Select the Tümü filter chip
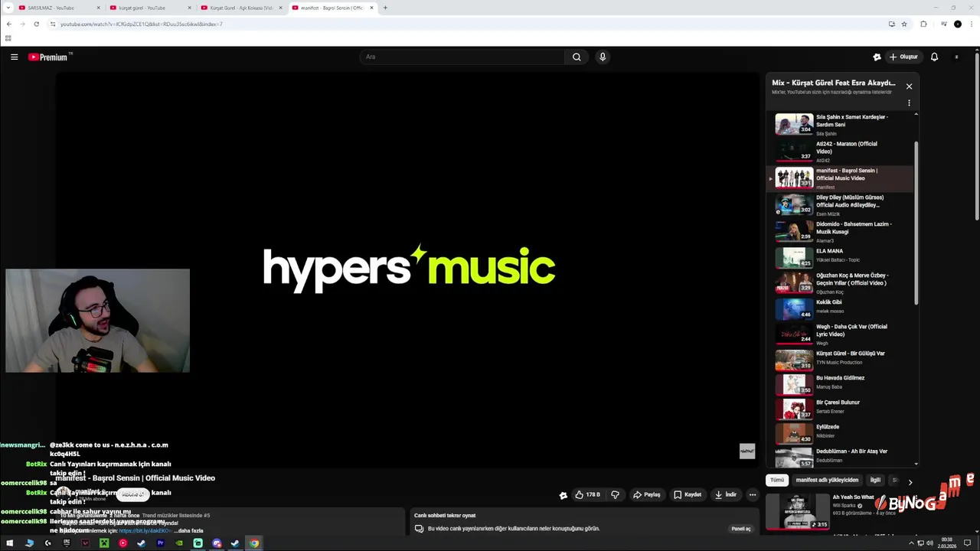 click(777, 481)
